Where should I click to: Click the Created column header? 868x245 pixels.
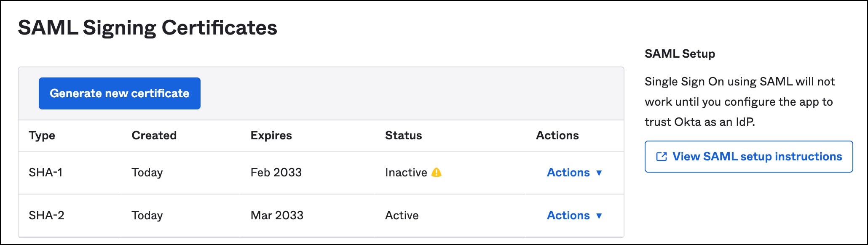pos(154,135)
